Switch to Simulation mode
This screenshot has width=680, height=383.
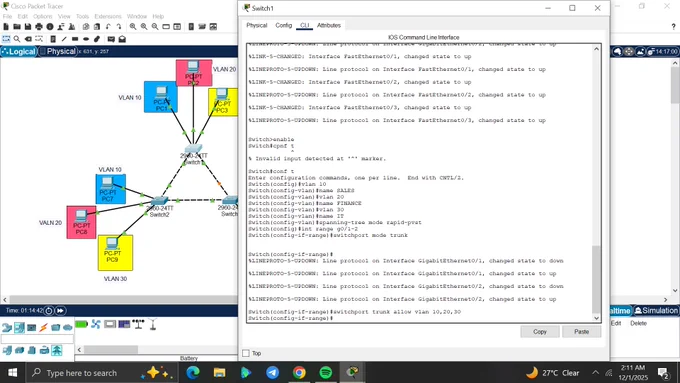point(656,311)
